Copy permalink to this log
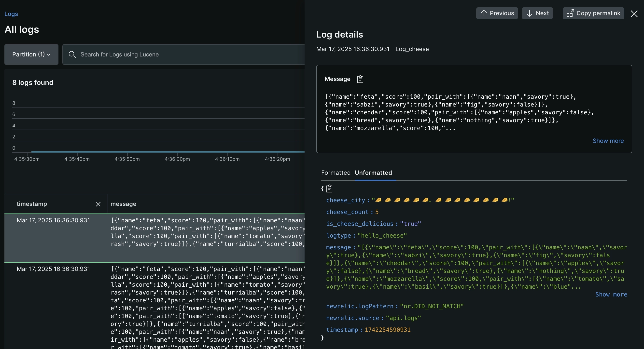The width and height of the screenshot is (644, 349). click(593, 13)
